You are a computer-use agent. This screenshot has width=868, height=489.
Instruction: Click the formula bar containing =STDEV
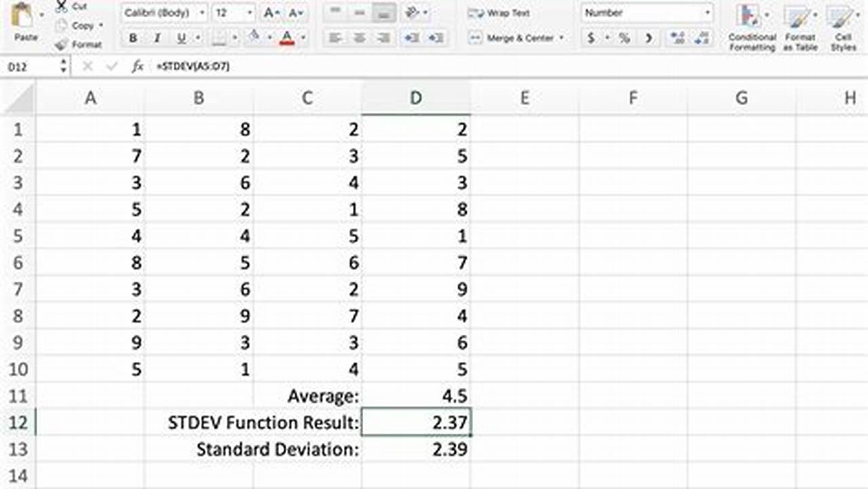click(509, 66)
